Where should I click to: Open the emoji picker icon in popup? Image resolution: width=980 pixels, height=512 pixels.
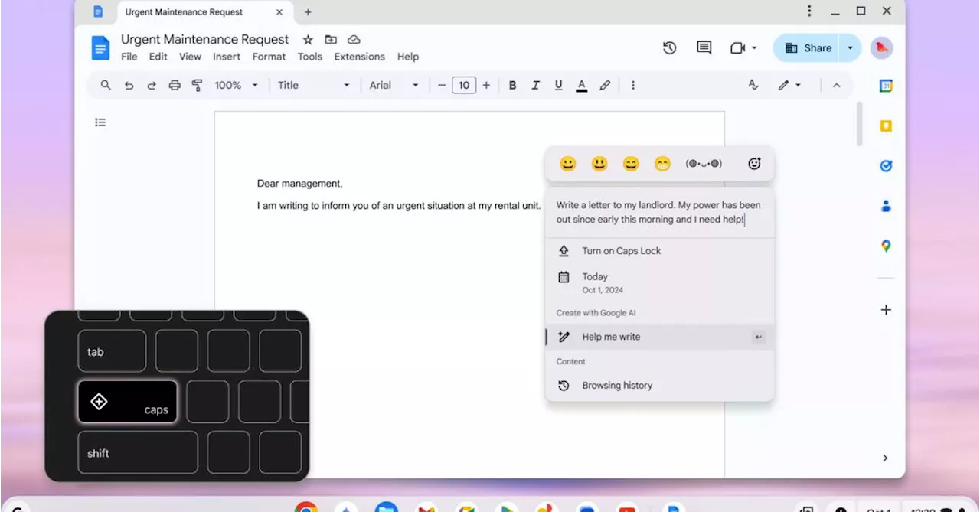(x=754, y=164)
